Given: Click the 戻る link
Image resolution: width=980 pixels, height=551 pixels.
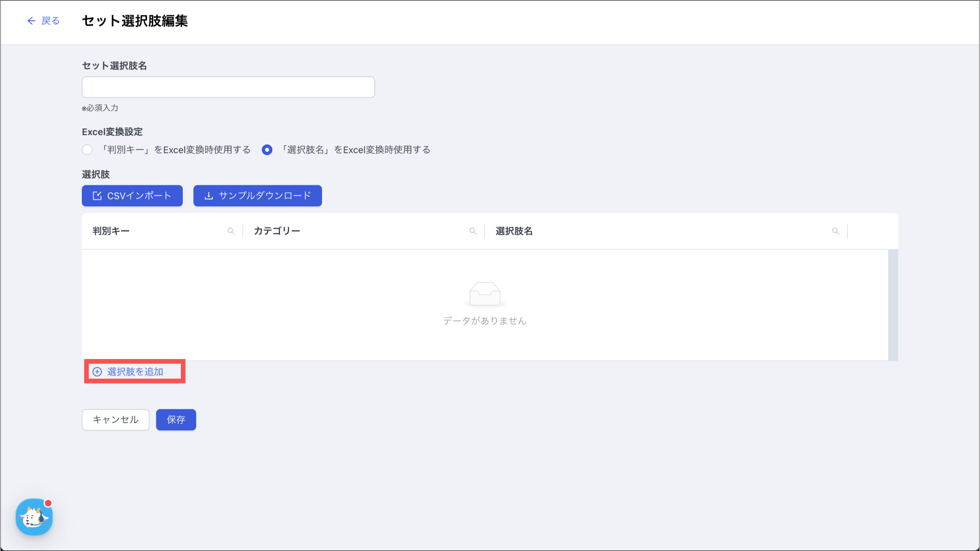Looking at the screenshot, I should (x=50, y=21).
